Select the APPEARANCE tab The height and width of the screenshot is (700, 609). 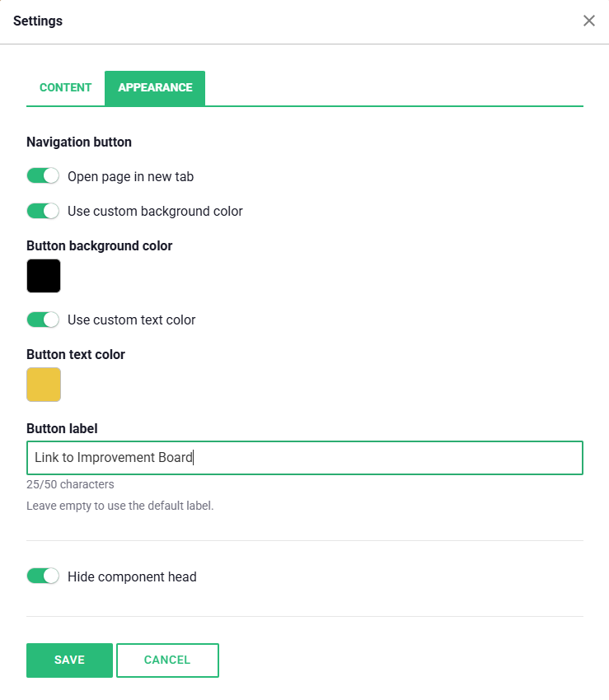[155, 88]
